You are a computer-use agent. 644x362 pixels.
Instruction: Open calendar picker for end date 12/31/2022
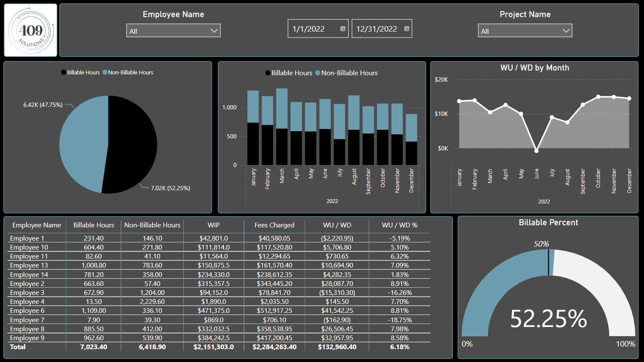406,29
